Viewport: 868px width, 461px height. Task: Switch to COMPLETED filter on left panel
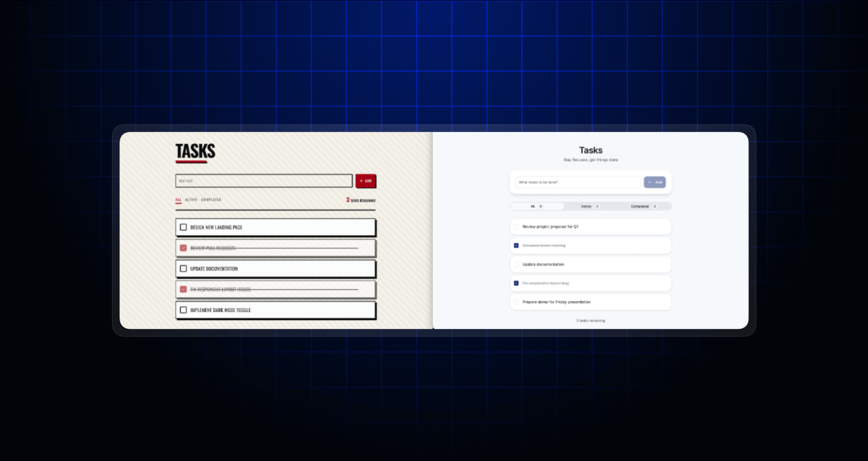(x=212, y=200)
